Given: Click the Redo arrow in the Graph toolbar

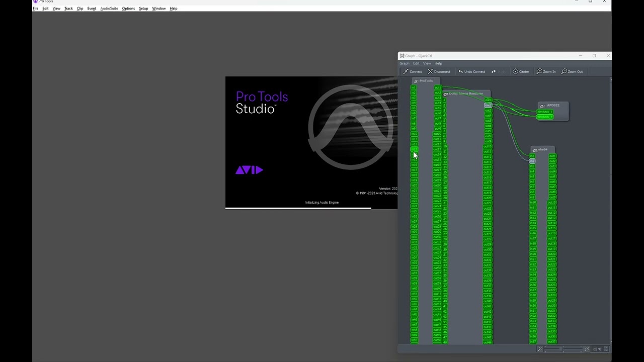Looking at the screenshot, I should 494,71.
